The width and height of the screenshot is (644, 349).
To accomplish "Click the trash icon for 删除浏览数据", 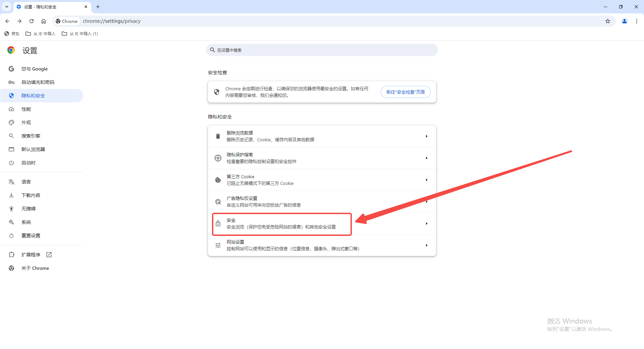I will (x=218, y=136).
